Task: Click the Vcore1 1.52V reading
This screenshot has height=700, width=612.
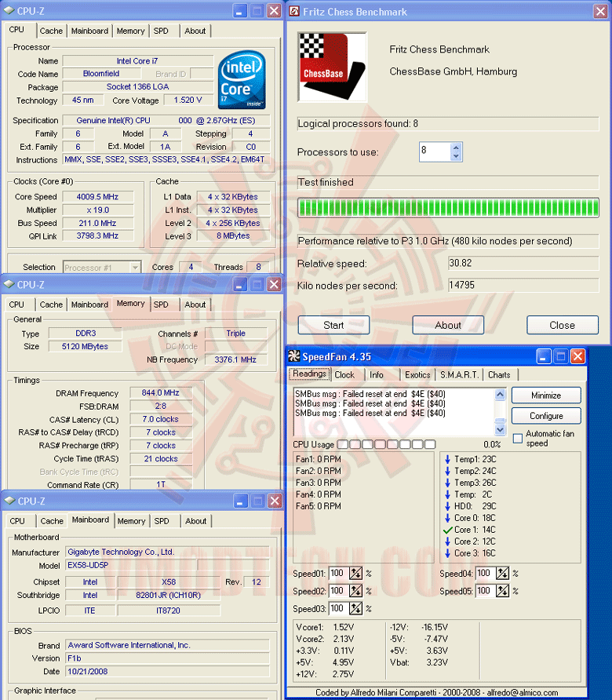Action: coord(325,627)
